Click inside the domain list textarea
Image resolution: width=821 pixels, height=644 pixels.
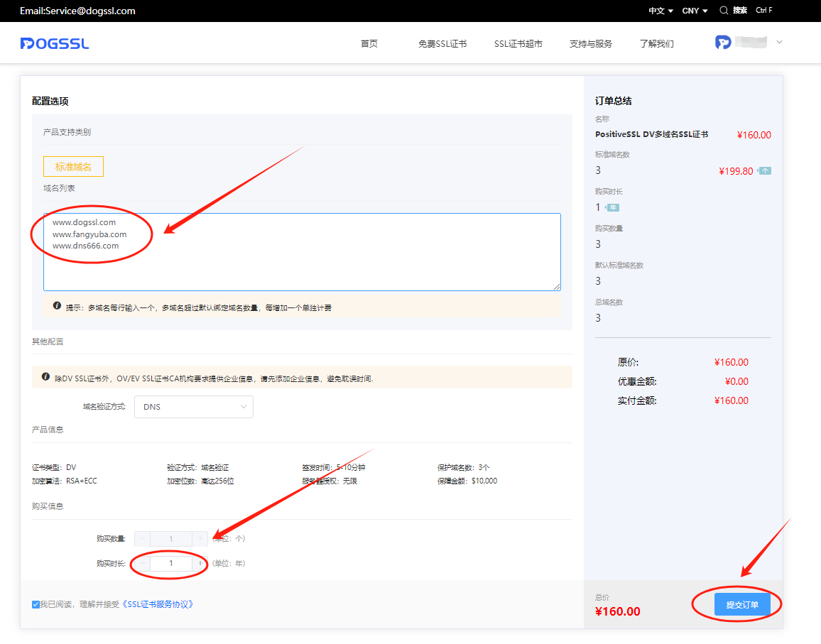click(x=302, y=252)
